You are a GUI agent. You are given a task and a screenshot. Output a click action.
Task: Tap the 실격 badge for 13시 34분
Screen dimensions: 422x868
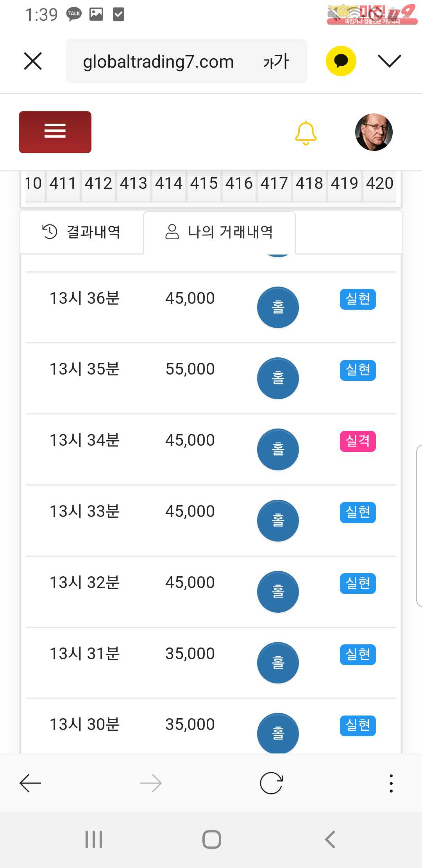pos(358,441)
